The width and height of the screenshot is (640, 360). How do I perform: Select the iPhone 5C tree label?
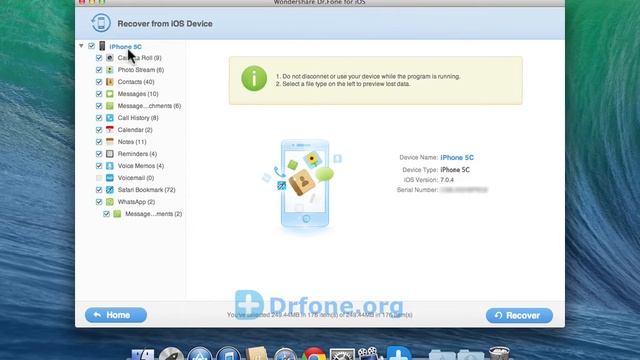125,47
